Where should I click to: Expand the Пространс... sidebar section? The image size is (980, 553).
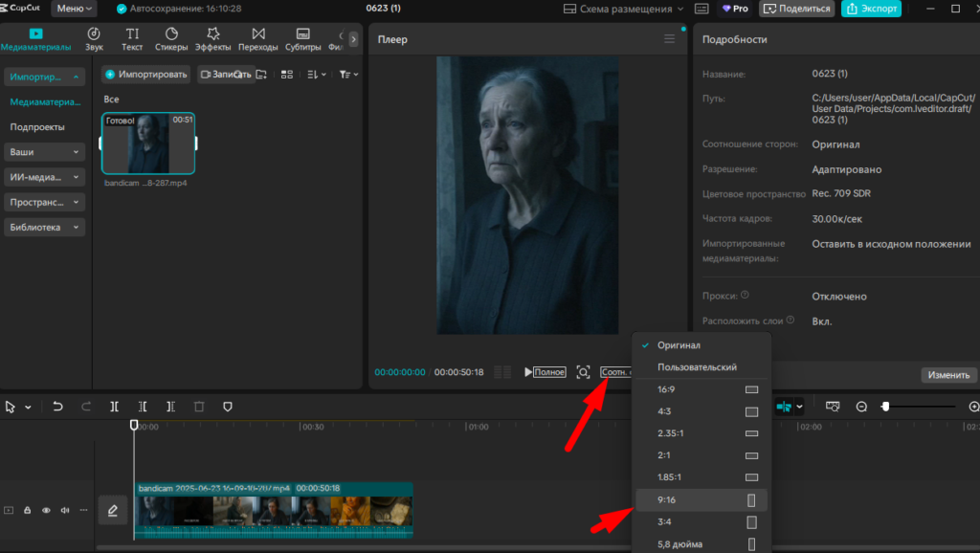tap(44, 202)
